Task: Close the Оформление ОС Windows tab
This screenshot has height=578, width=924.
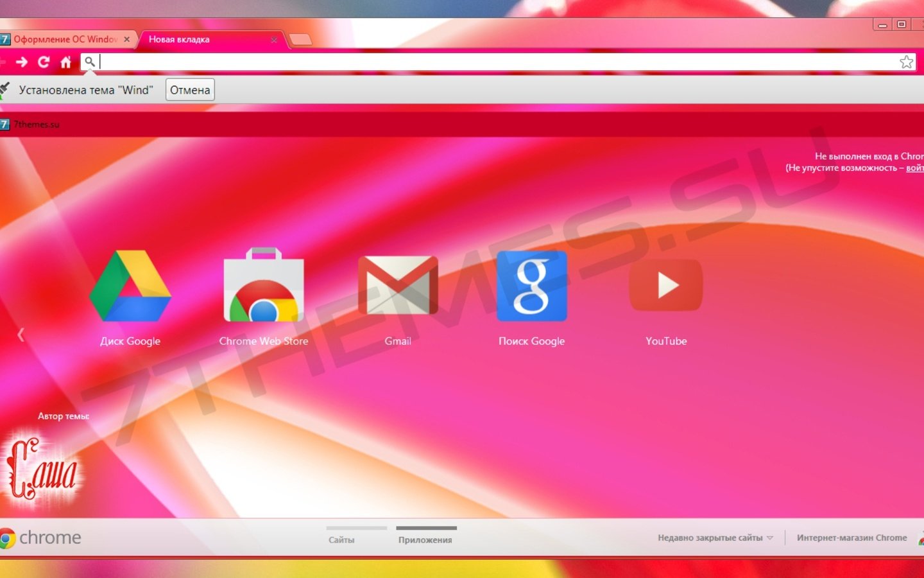Action: pyautogui.click(x=126, y=39)
